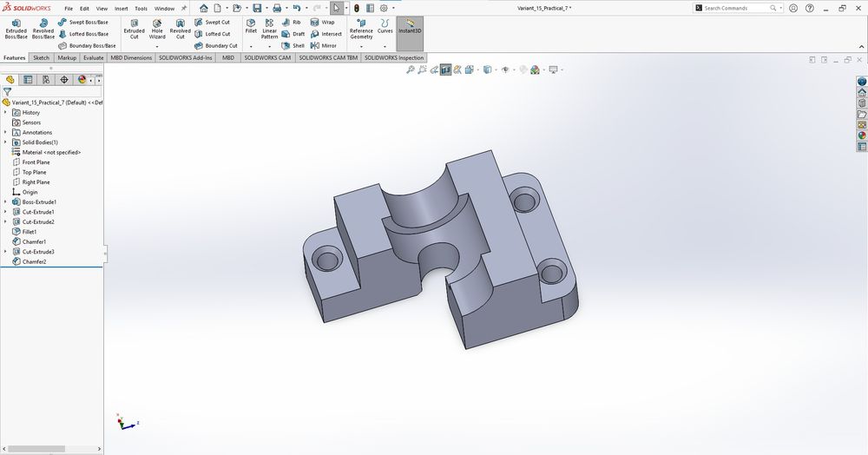Select the Extruded Cut tool
The width and height of the screenshot is (868, 455).
134,29
